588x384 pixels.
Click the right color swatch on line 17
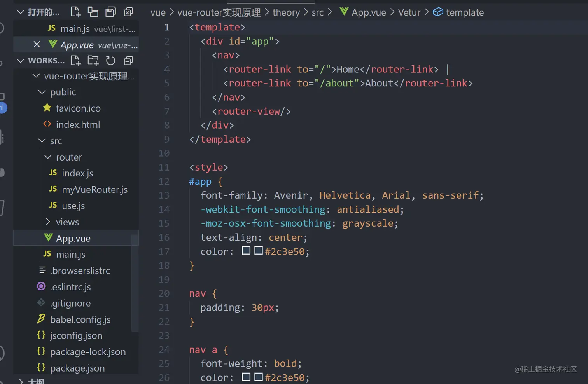click(x=259, y=251)
